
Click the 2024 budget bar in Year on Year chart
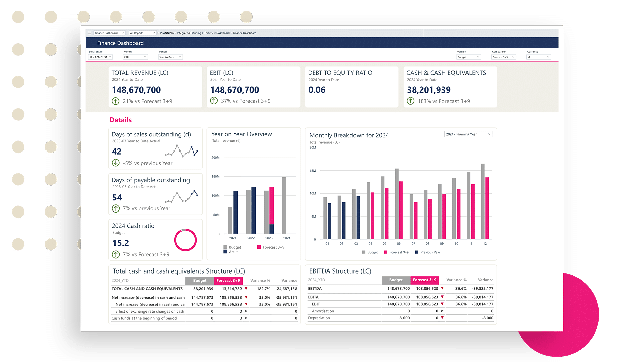284,205
